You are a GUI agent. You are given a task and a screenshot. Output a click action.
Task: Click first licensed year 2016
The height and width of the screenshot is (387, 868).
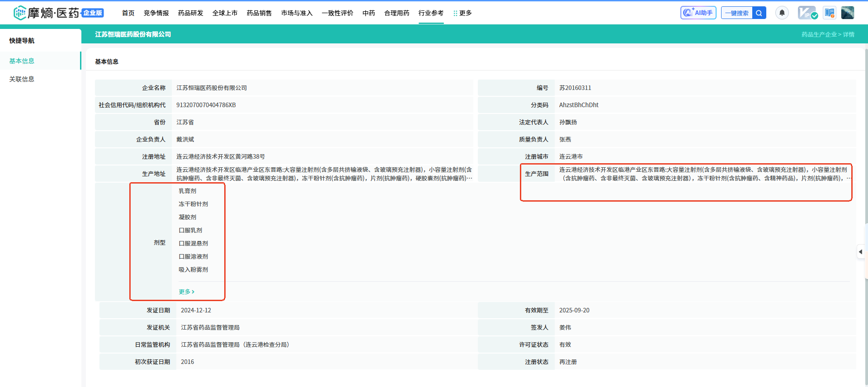187,362
